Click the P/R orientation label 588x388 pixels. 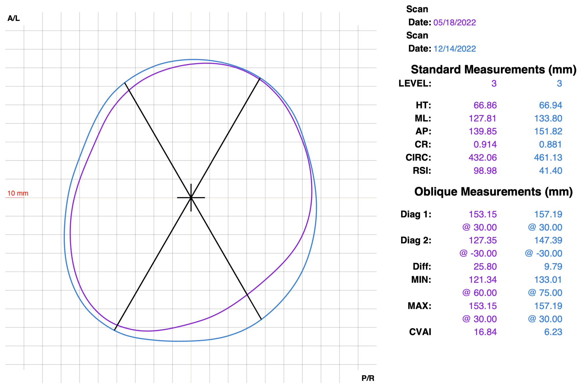367,378
